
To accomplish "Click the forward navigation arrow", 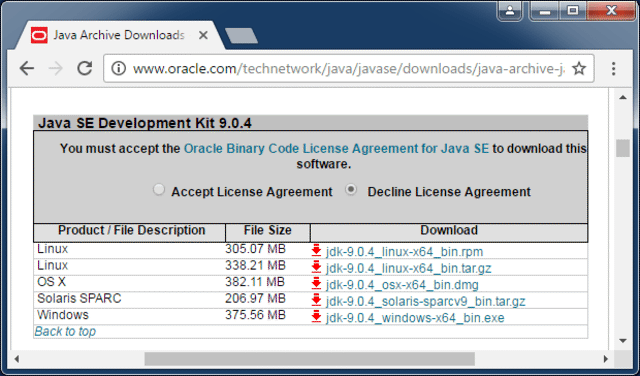I will click(x=56, y=68).
